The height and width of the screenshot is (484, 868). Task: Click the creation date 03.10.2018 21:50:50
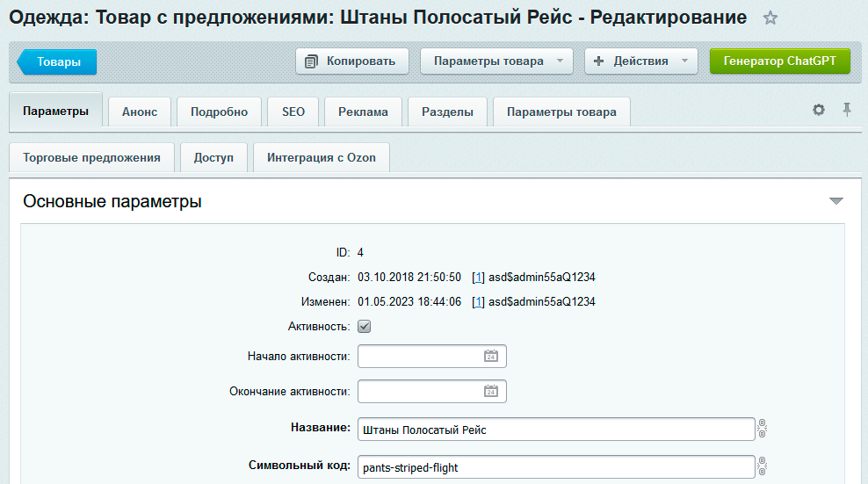[409, 278]
